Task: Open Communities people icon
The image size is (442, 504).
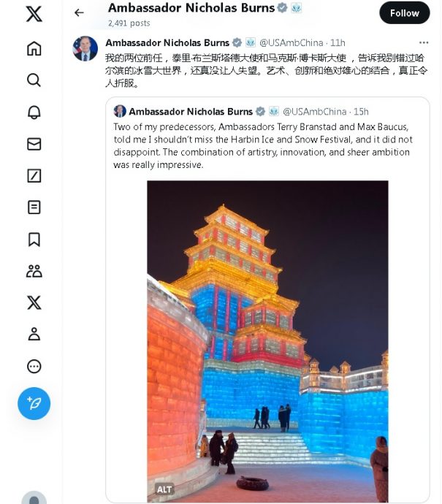Action: 34,271
